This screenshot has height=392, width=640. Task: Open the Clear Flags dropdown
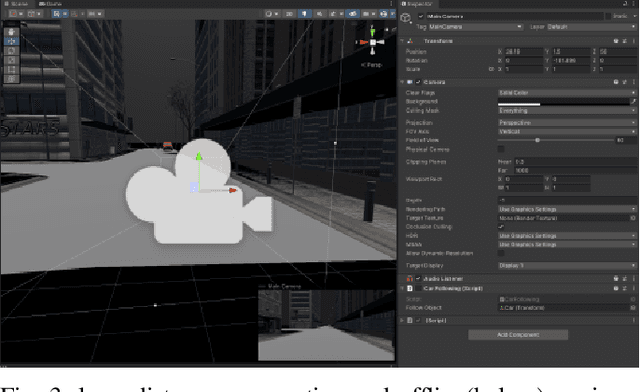(567, 93)
